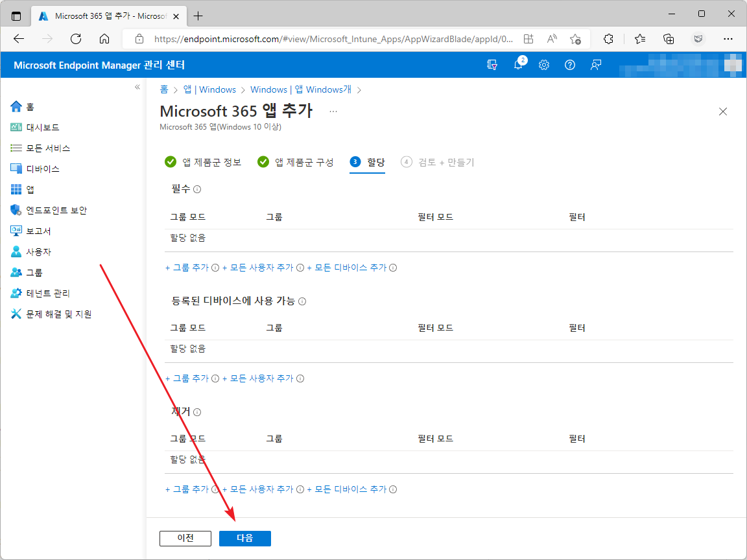747x560 pixels.
Task: Click the Windows | 앱 Windows개 breadcrumb
Action: [x=301, y=89]
